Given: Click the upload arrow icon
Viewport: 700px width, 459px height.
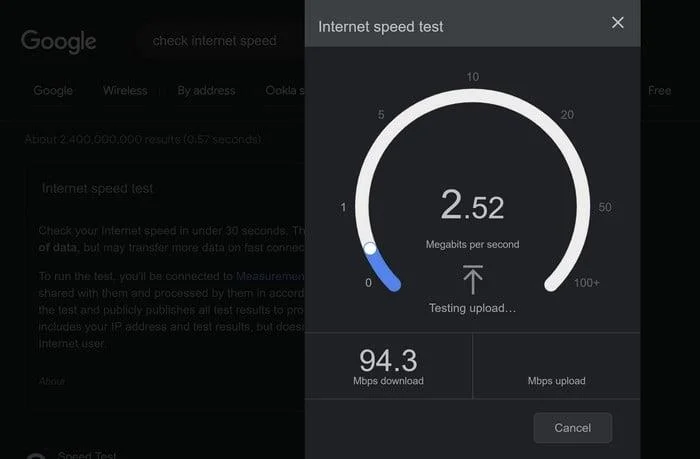Looking at the screenshot, I should [472, 279].
